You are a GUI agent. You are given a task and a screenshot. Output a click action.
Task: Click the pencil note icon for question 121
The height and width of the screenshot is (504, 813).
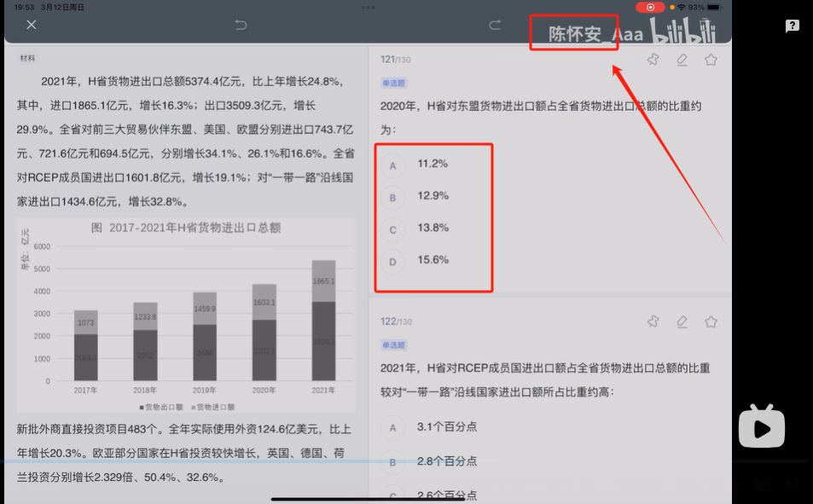coord(682,61)
